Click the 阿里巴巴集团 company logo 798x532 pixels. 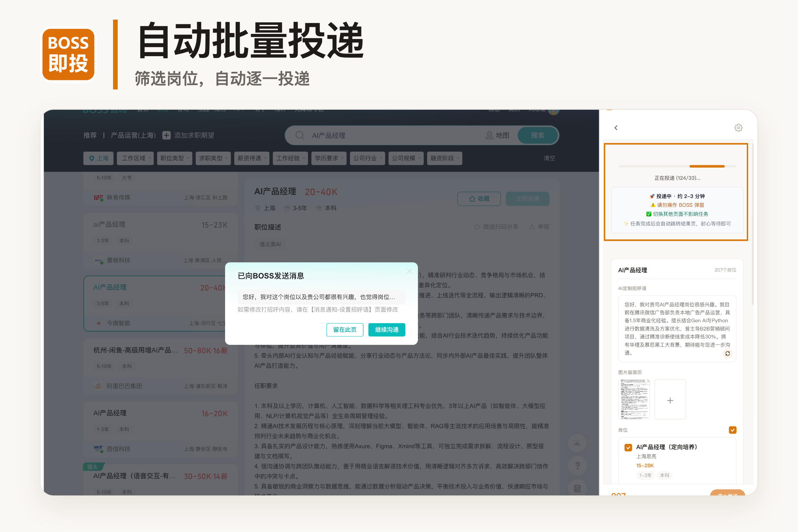click(98, 386)
